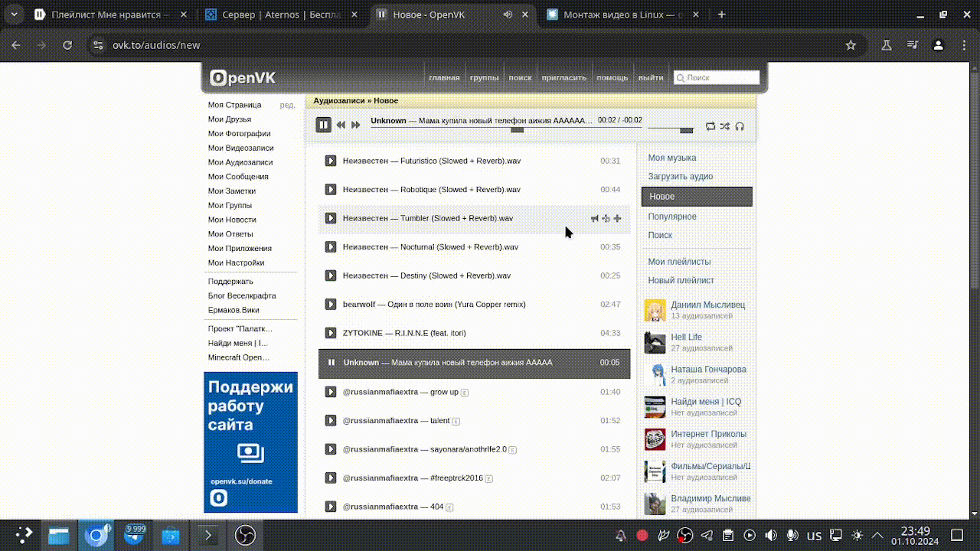Play the R.I.N.N.E (feat. itori) track
This screenshot has height=551, width=980.
pos(331,333)
